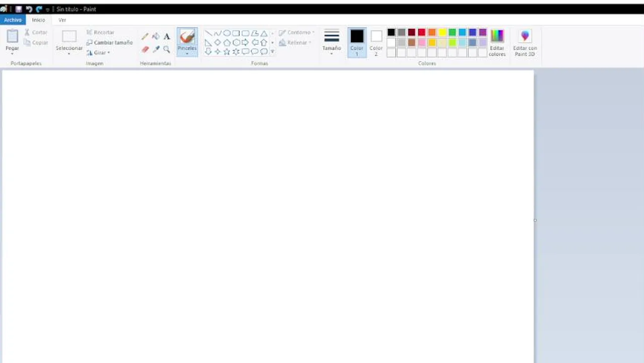Viewport: 644px width, 363px height.
Task: Open the Archivo menu
Action: 13,20
